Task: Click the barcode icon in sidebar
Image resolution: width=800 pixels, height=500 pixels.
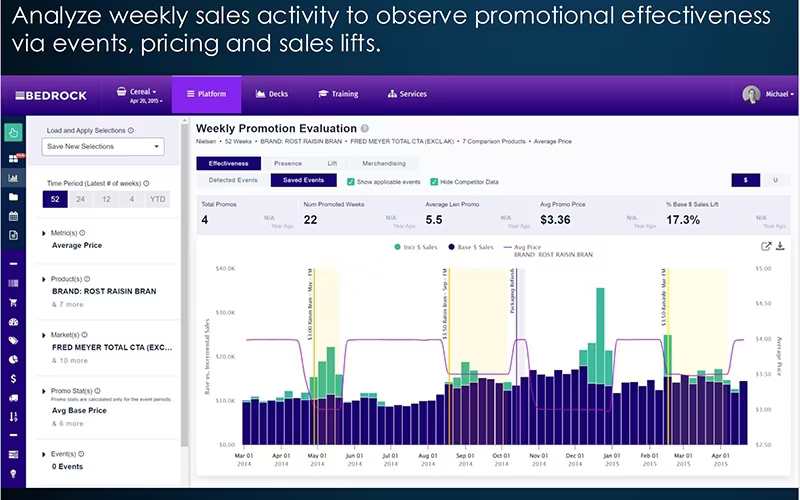Action: (13, 283)
